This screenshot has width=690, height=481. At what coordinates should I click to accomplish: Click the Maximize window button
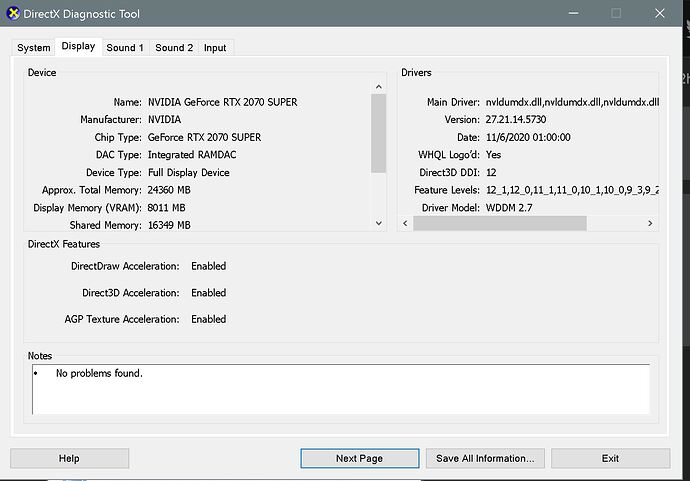point(616,13)
